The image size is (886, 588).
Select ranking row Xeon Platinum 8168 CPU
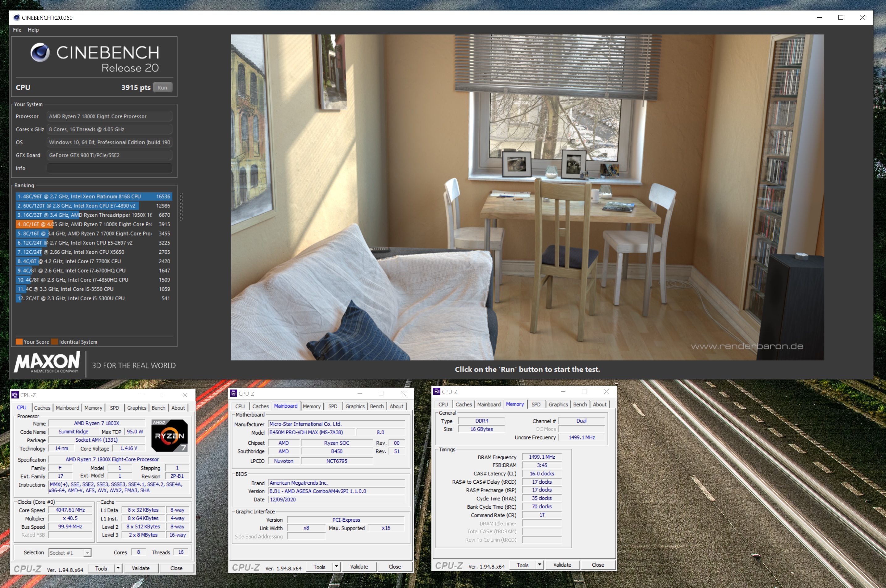94,197
